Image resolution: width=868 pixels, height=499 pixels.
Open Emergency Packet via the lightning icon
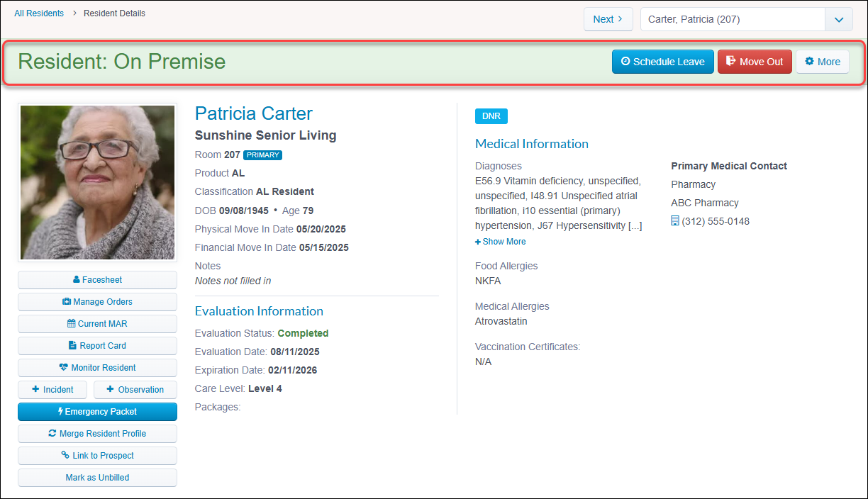(60, 411)
